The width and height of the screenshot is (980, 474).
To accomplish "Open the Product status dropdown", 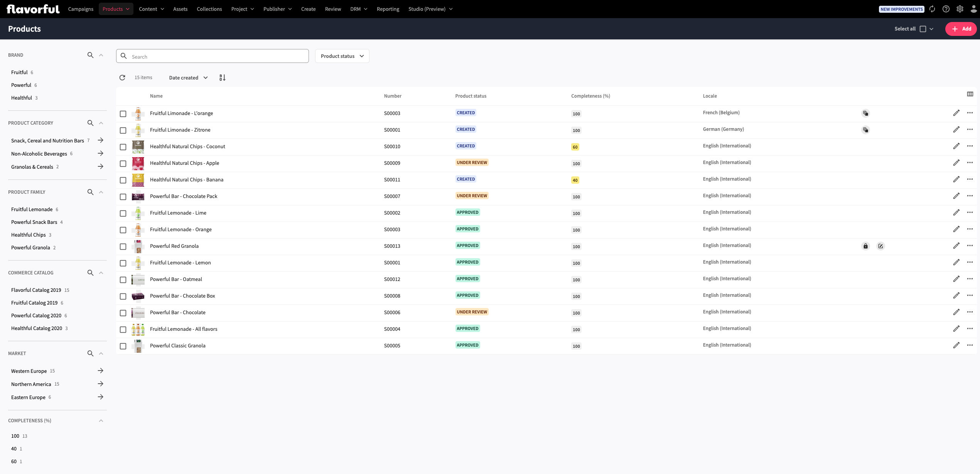I will [342, 56].
